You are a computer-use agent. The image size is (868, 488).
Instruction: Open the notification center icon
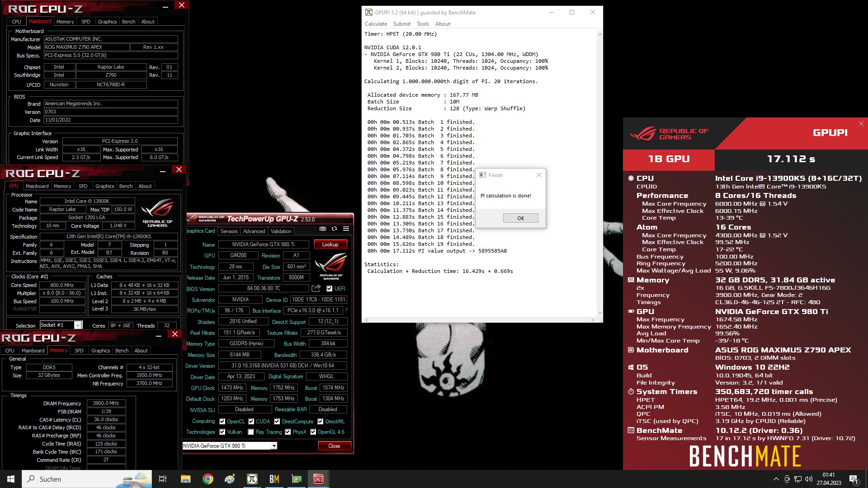[854, 479]
